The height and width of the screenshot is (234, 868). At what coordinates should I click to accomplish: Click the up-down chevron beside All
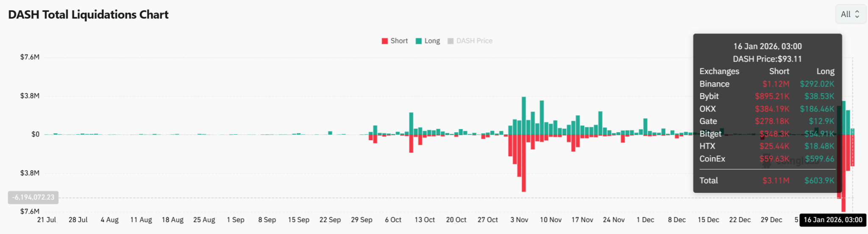(x=857, y=14)
